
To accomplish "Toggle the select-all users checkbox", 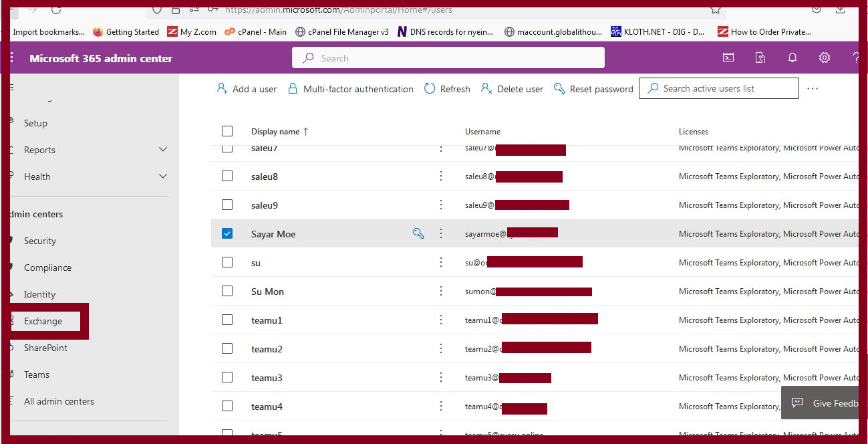I will pos(227,131).
